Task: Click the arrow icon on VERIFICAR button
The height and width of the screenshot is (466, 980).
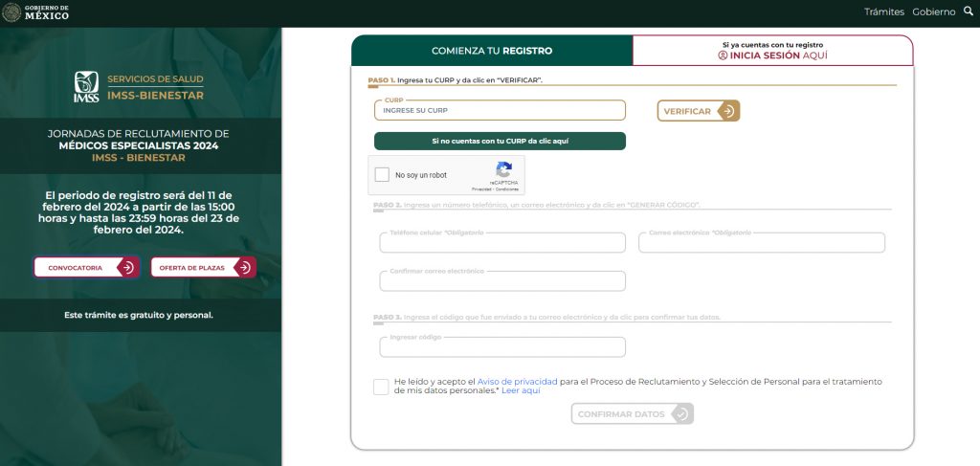Action: (x=728, y=111)
